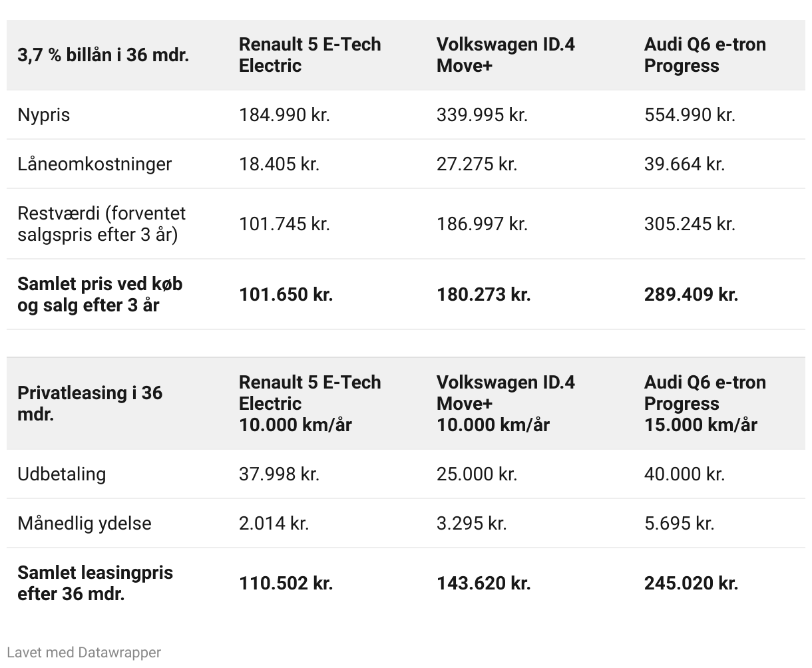Click the Audi leasing header with 15.000 km/år
Screen dimensions: 812x668
click(x=705, y=403)
